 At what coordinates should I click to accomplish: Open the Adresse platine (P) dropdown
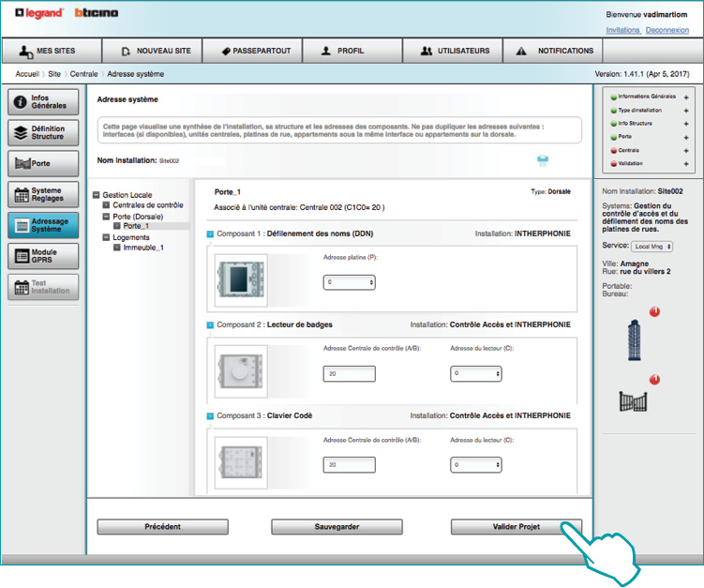[349, 281]
